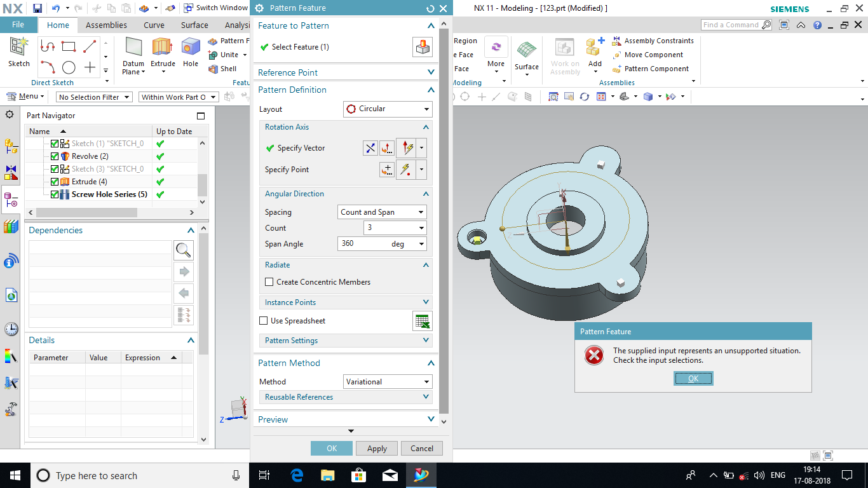This screenshot has width=868, height=488.
Task: Click the Apply button
Action: 377,449
